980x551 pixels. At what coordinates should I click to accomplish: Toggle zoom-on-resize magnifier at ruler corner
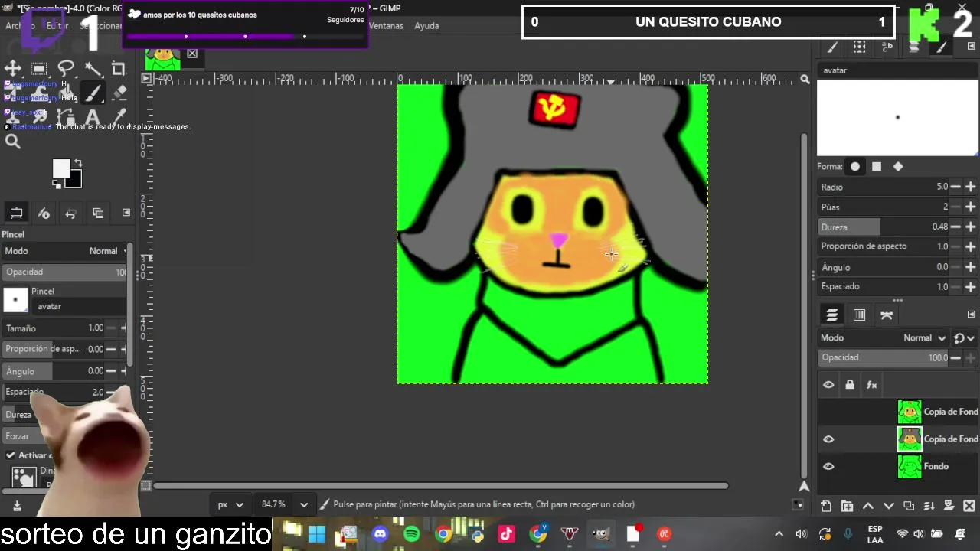tap(805, 79)
